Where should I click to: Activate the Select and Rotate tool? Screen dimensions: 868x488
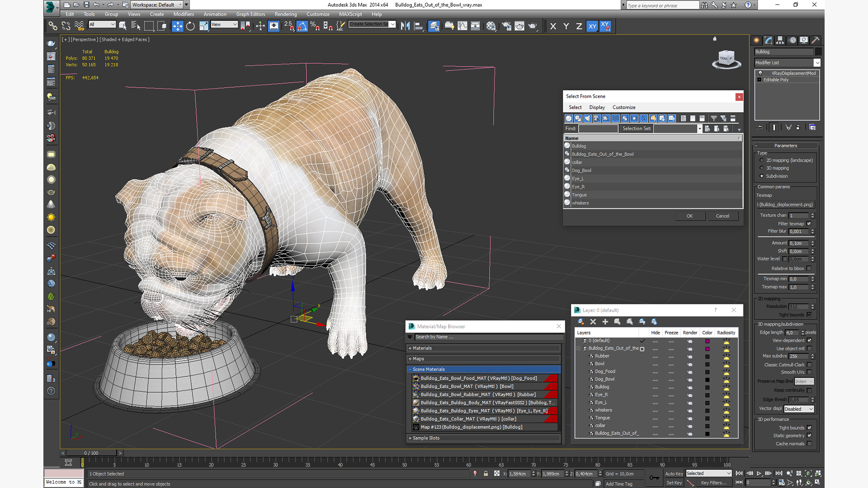[x=190, y=26]
